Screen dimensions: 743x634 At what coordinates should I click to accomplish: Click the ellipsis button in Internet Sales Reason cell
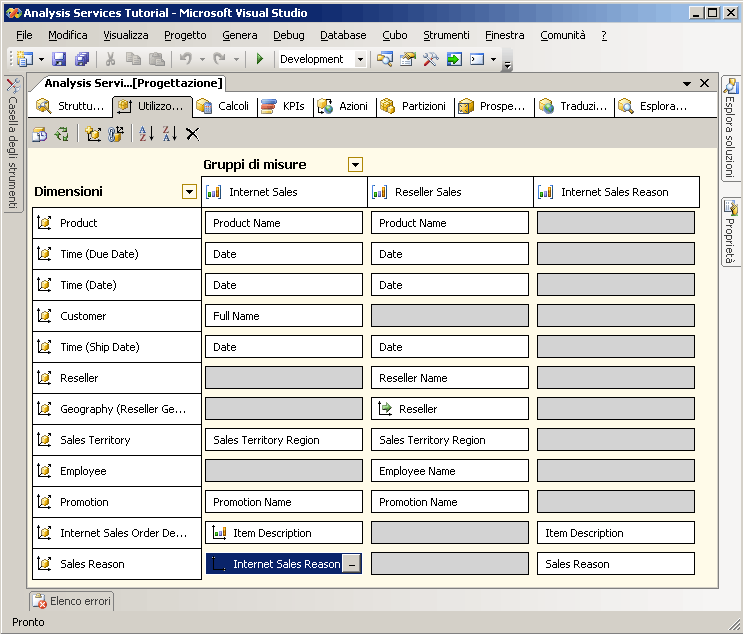click(351, 564)
